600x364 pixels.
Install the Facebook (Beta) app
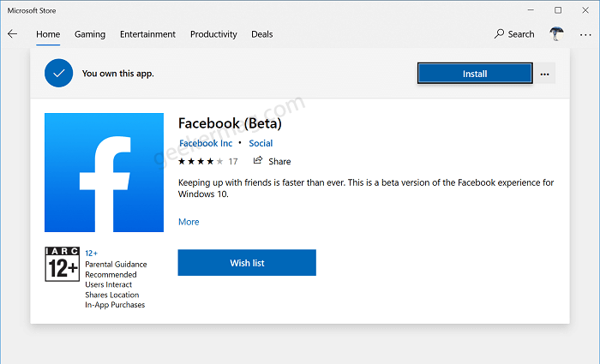(x=475, y=74)
